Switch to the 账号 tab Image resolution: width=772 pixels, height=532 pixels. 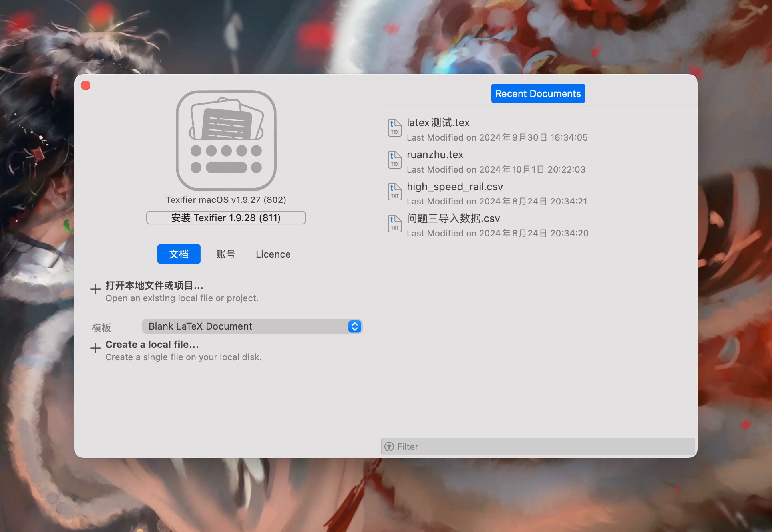point(226,254)
